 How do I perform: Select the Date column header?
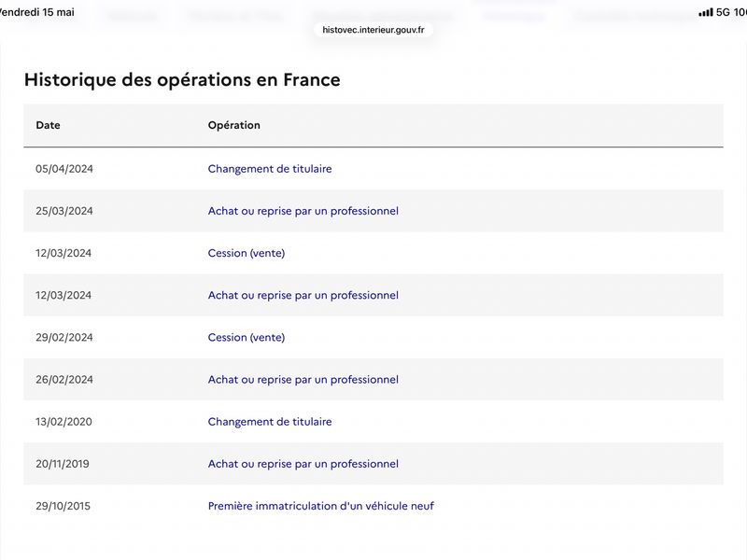(49, 125)
